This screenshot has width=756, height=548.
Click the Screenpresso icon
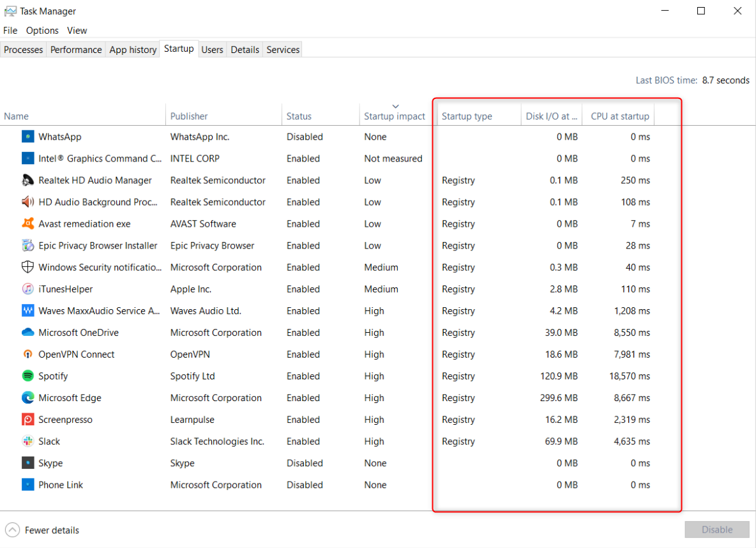[x=28, y=419]
